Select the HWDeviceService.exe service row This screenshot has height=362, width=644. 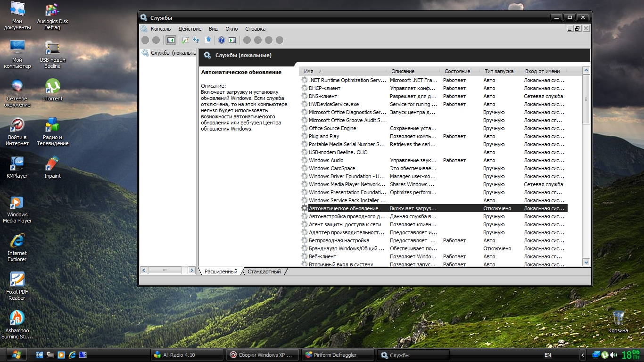tap(434, 104)
